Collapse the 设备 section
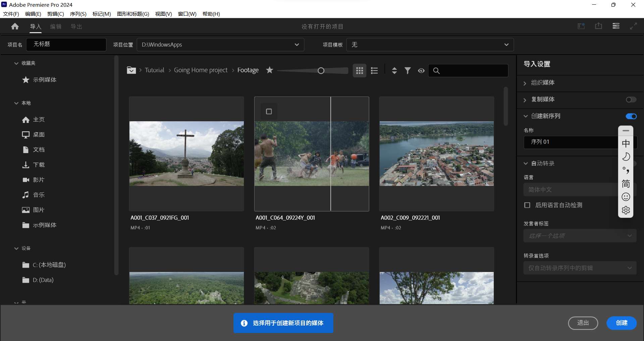Screen dimensions: 644x341 (x=16, y=248)
